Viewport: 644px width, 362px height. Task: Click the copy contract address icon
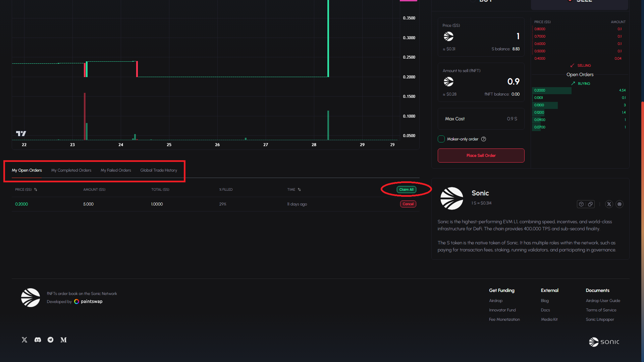coord(590,204)
